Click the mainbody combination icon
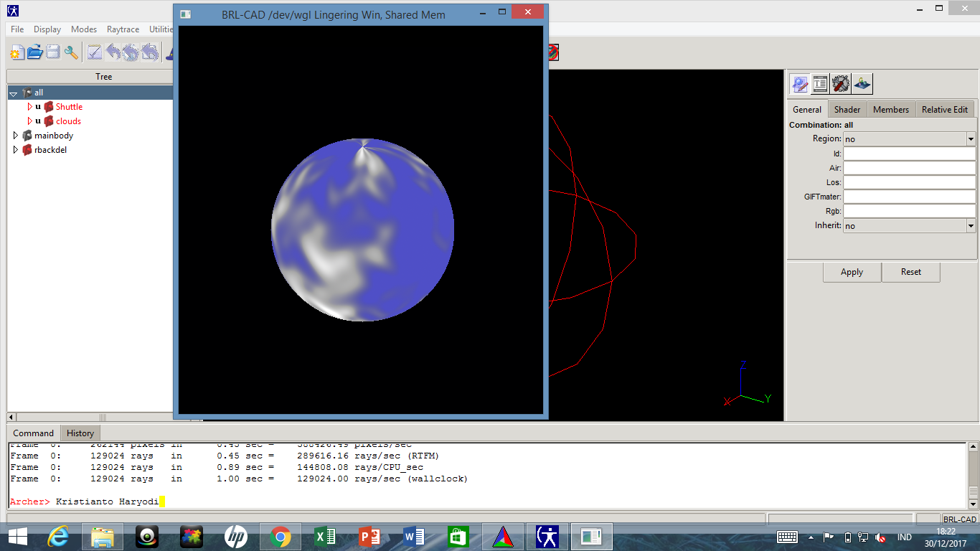980x551 pixels. [x=27, y=136]
